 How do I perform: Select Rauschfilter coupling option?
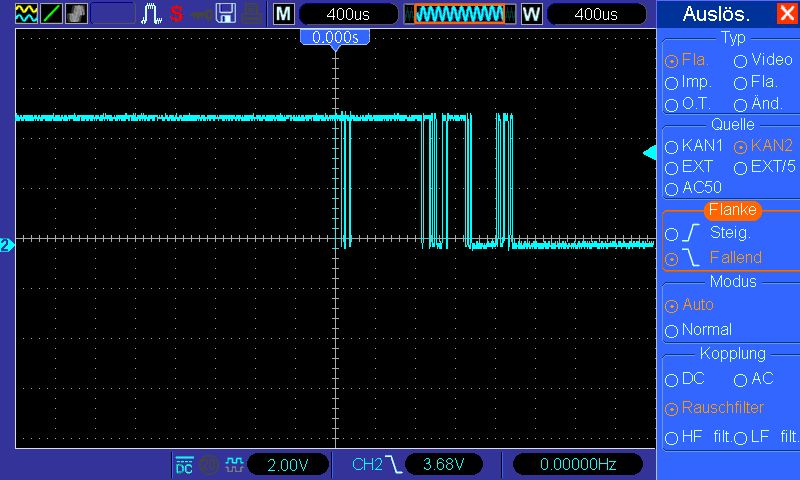coord(714,408)
